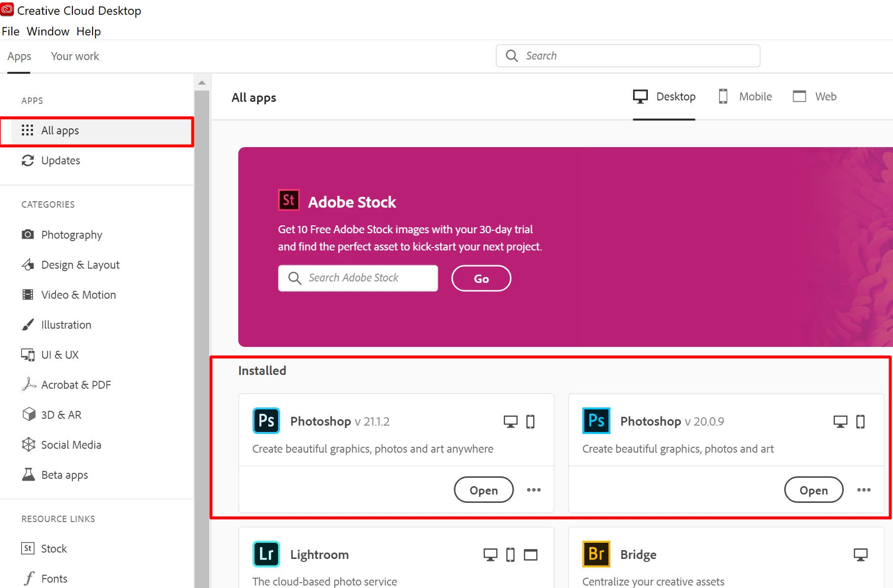Click the Social Media icon
This screenshot has height=588, width=893.
click(x=29, y=444)
